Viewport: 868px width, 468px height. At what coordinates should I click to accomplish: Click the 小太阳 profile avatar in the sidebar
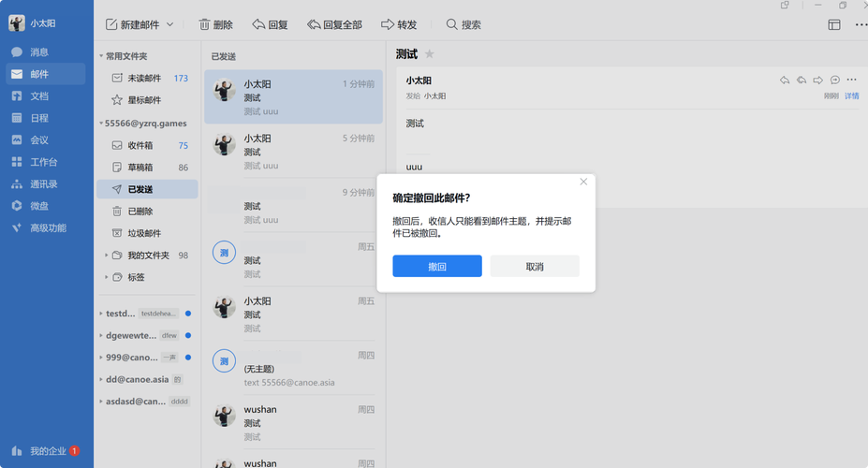pos(17,23)
